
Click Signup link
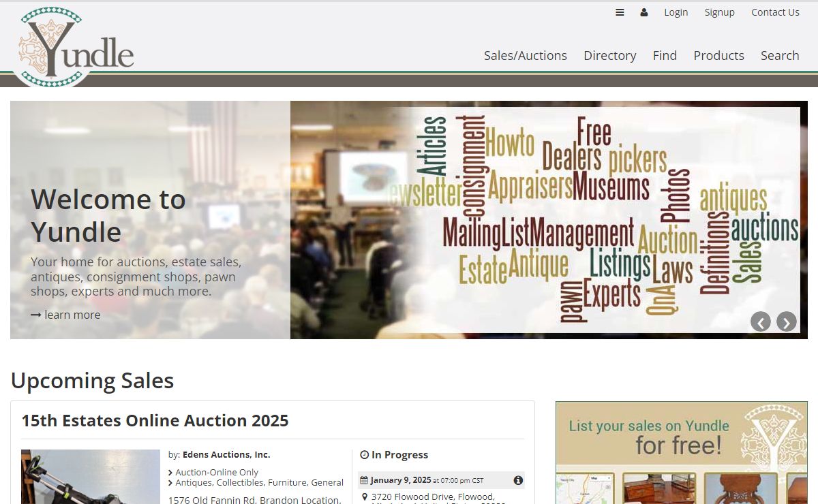pos(720,12)
